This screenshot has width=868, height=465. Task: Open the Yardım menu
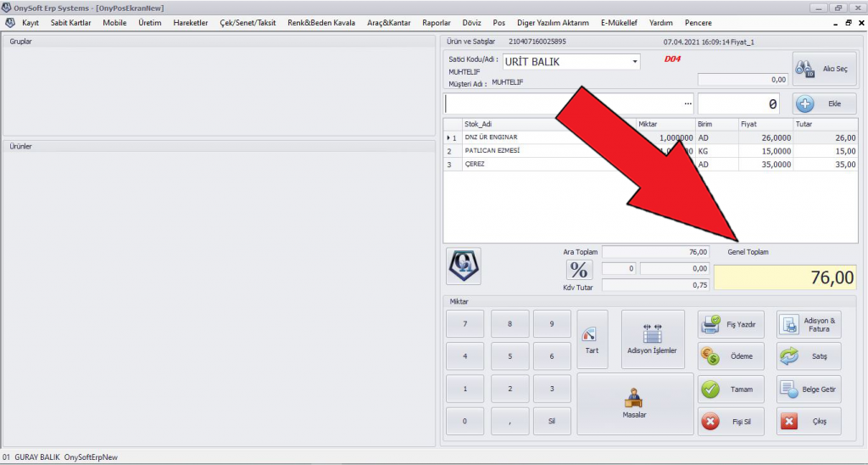[x=661, y=23]
